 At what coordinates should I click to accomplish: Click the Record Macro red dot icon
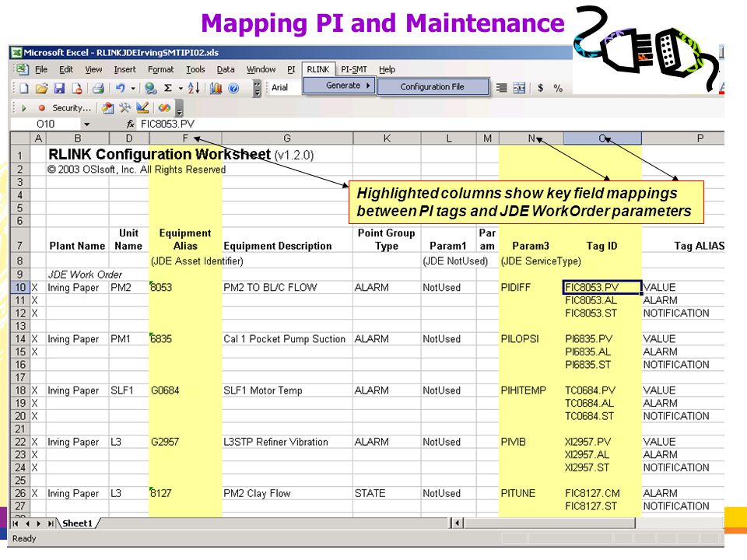pyautogui.click(x=41, y=108)
